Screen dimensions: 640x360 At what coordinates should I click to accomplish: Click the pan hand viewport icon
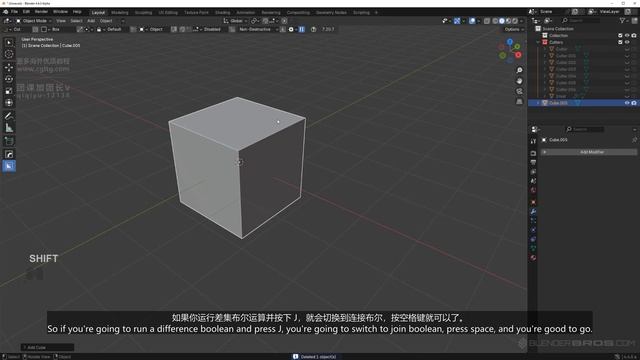tap(519, 81)
